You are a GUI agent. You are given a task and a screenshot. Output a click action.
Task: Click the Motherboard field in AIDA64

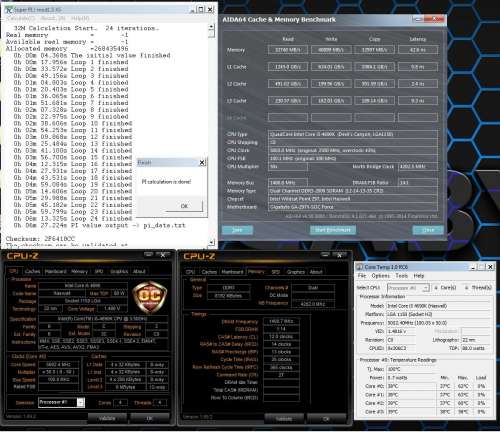click(x=353, y=207)
